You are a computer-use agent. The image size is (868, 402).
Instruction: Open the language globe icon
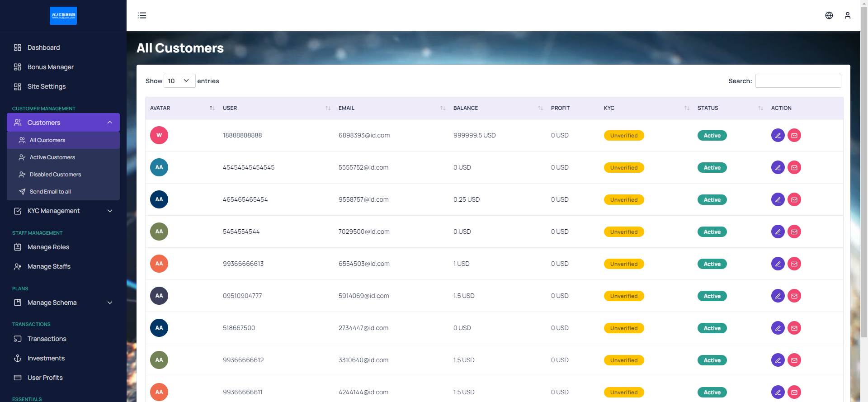(x=829, y=15)
